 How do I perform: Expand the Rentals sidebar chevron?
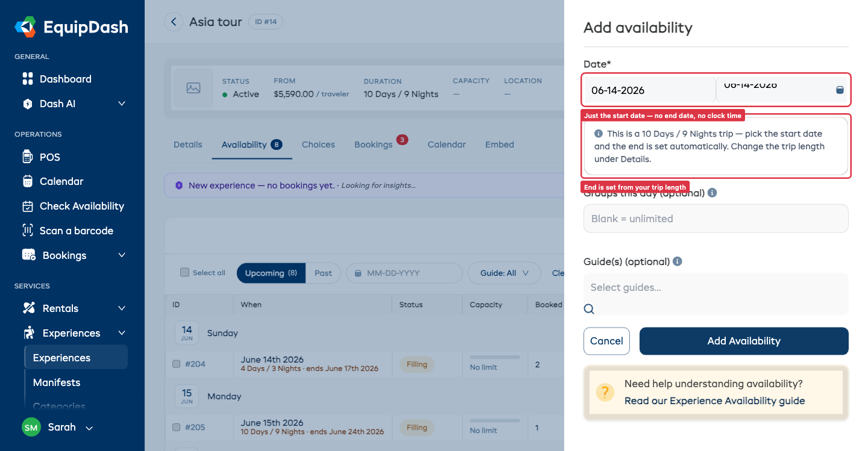click(x=122, y=308)
